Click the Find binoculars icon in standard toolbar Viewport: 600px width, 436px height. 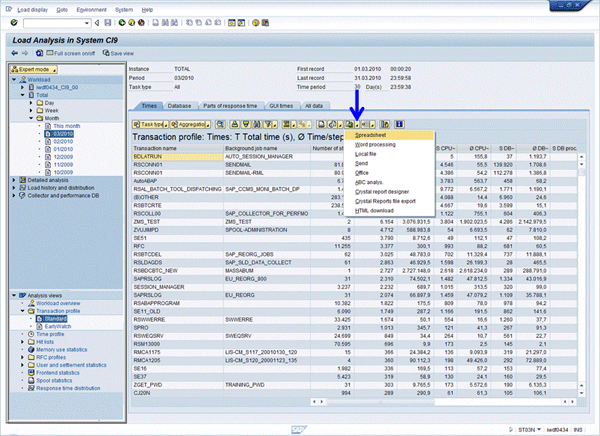click(165, 23)
